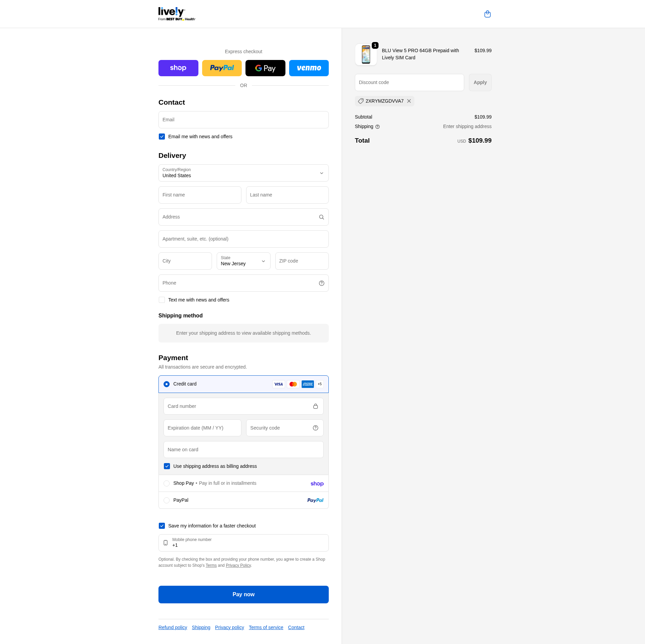Image resolution: width=645 pixels, height=644 pixels.
Task: Click the BLU View 5 PRO product thumbnail
Action: click(x=366, y=55)
